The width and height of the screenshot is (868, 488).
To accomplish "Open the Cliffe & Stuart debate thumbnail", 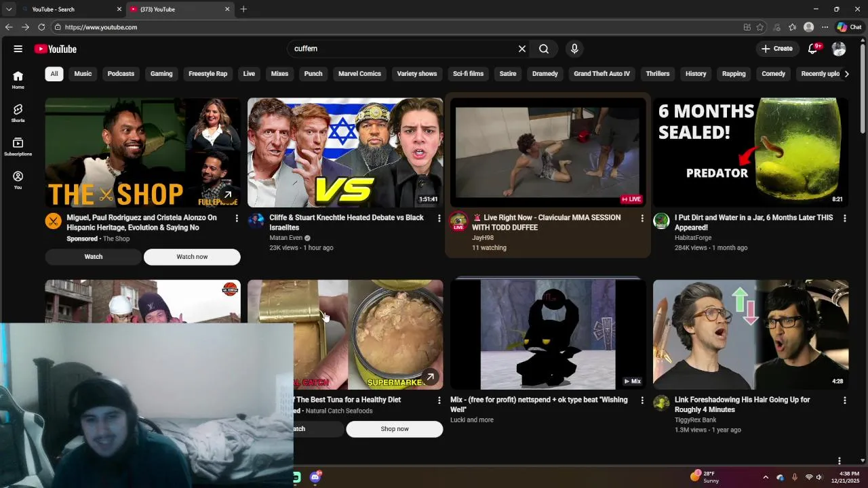I will [345, 152].
